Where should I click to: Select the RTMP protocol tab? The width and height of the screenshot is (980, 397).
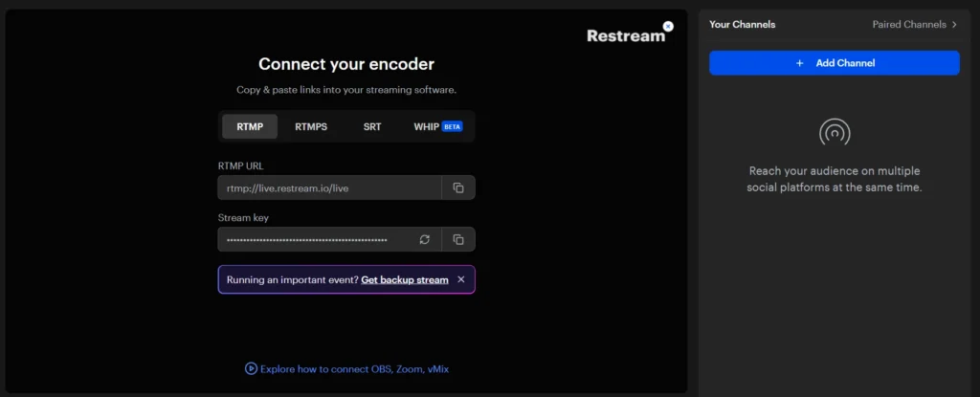tap(250, 126)
